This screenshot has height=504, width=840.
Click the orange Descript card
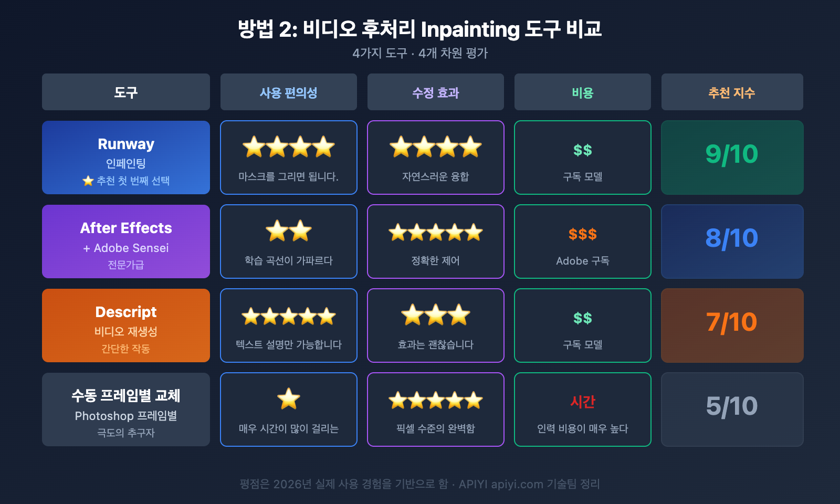coord(126,325)
